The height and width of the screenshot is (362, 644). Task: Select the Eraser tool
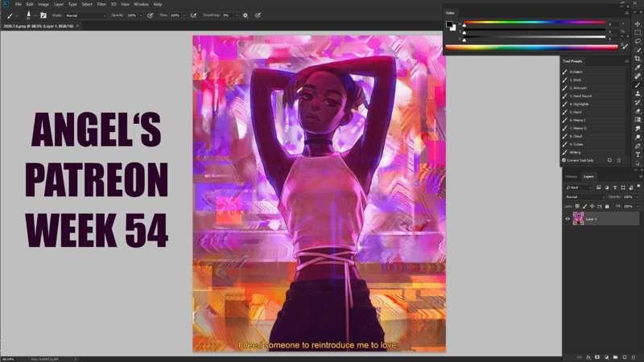638,111
